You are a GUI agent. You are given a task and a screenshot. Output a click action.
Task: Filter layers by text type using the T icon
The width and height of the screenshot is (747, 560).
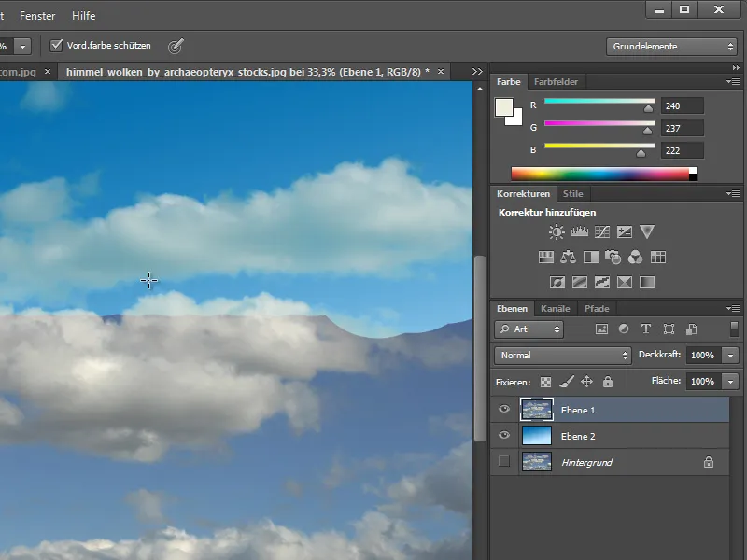[x=646, y=329]
